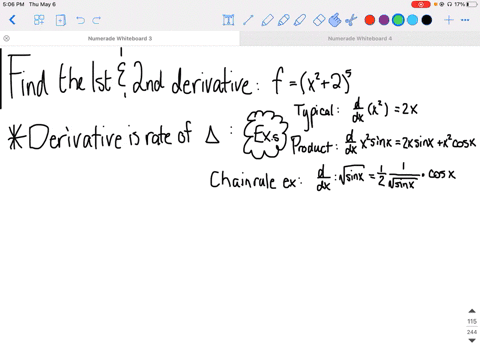Tap the plus add-content button
The image size is (480, 360).
[x=449, y=20]
